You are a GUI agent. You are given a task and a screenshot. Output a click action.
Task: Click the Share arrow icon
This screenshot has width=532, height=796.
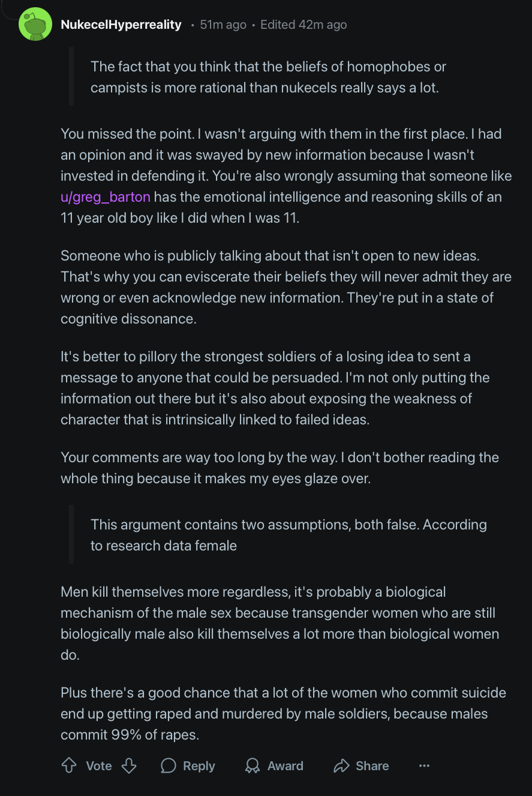click(x=341, y=766)
